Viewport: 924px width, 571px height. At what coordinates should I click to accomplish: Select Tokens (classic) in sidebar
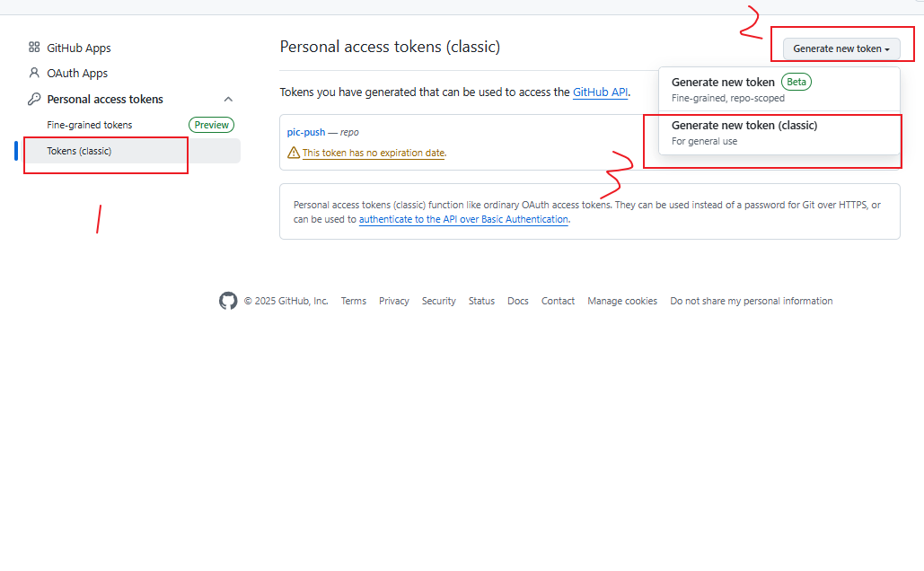[x=79, y=151]
